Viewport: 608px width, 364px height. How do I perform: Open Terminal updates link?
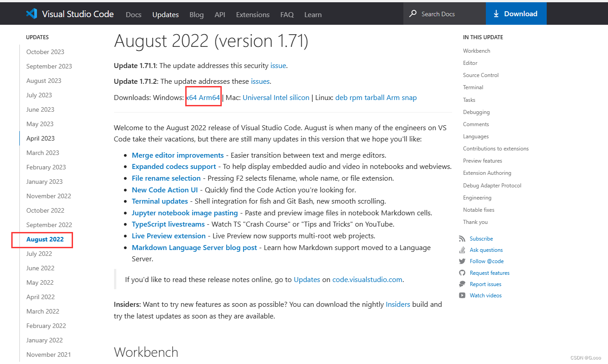pyautogui.click(x=160, y=201)
